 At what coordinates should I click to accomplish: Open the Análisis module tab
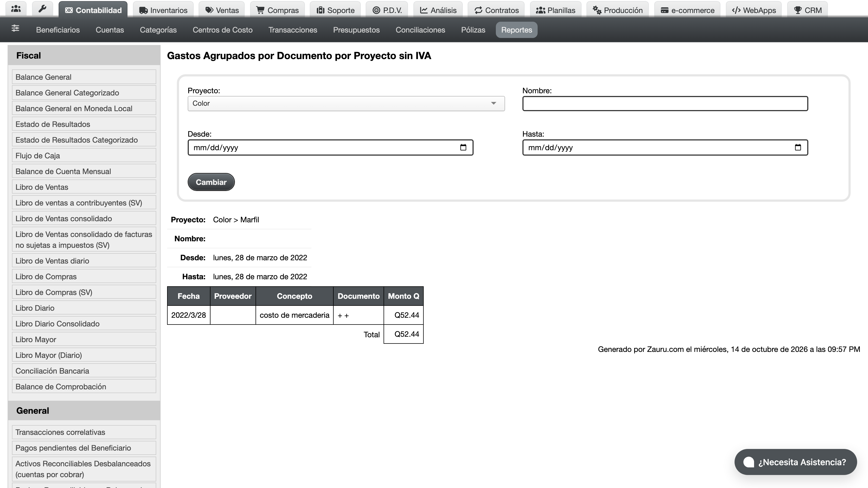[438, 10]
